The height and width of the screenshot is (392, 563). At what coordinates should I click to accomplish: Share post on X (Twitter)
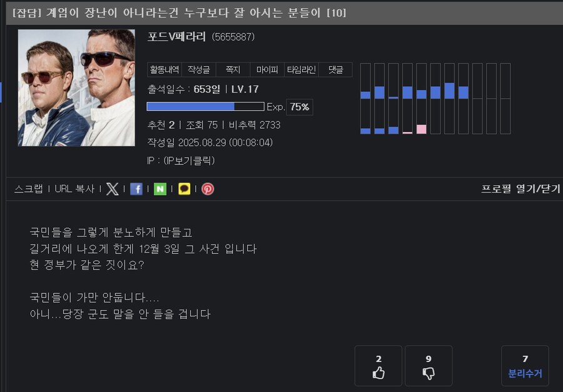point(112,189)
